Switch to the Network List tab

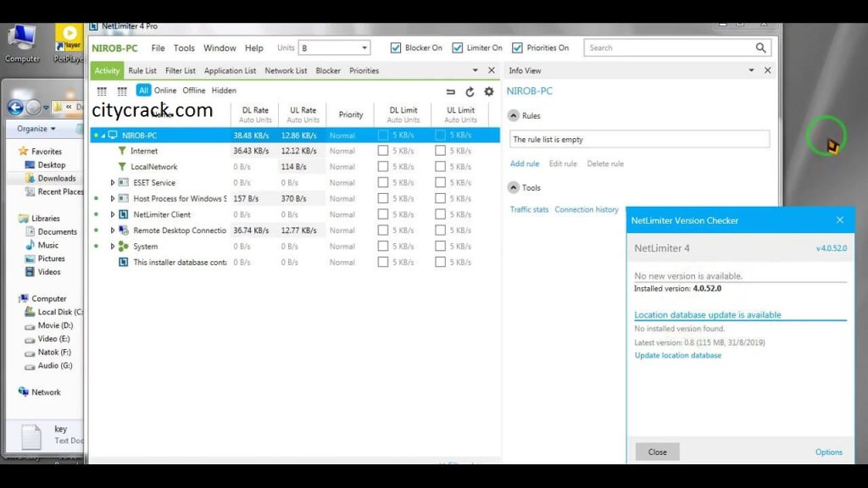click(286, 71)
